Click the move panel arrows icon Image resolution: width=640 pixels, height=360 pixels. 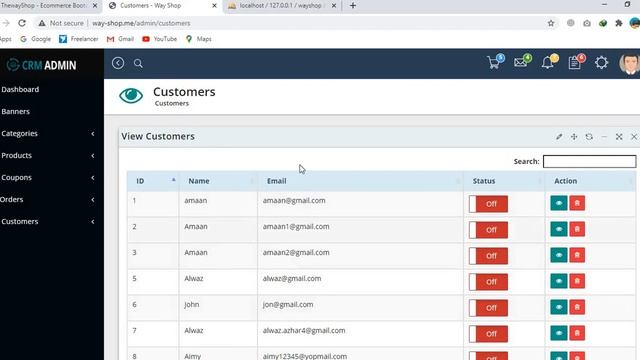pyautogui.click(x=574, y=137)
